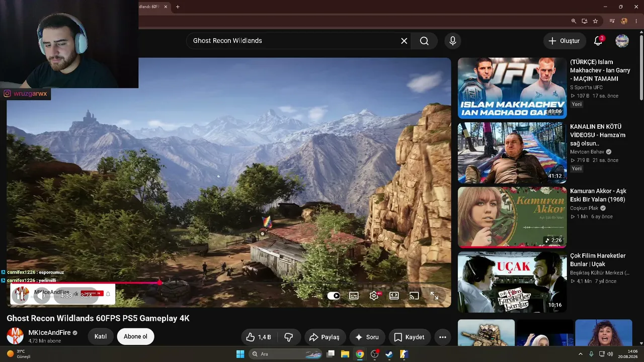Show hidden system tray icons
This screenshot has height=362, width=644.
click(x=581, y=354)
